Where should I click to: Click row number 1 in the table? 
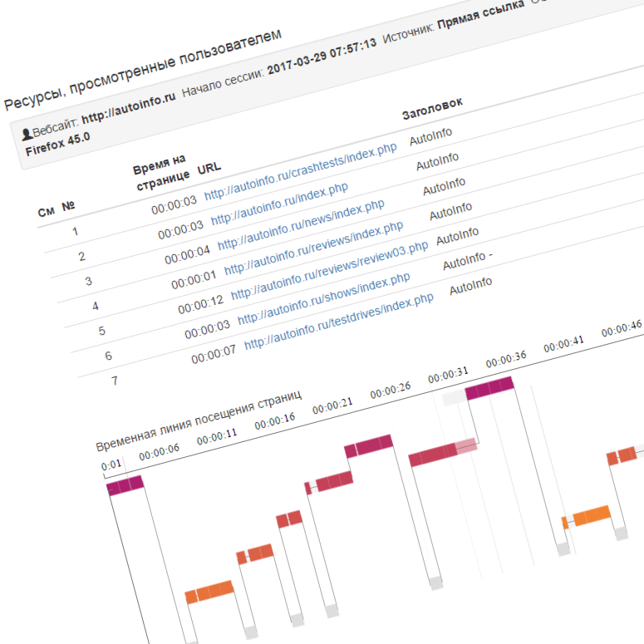pos(75,232)
